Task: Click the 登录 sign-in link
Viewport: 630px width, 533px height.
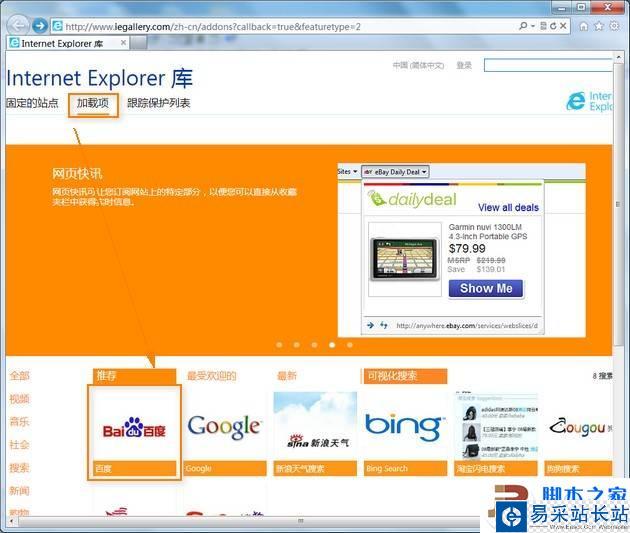Action: 464,65
